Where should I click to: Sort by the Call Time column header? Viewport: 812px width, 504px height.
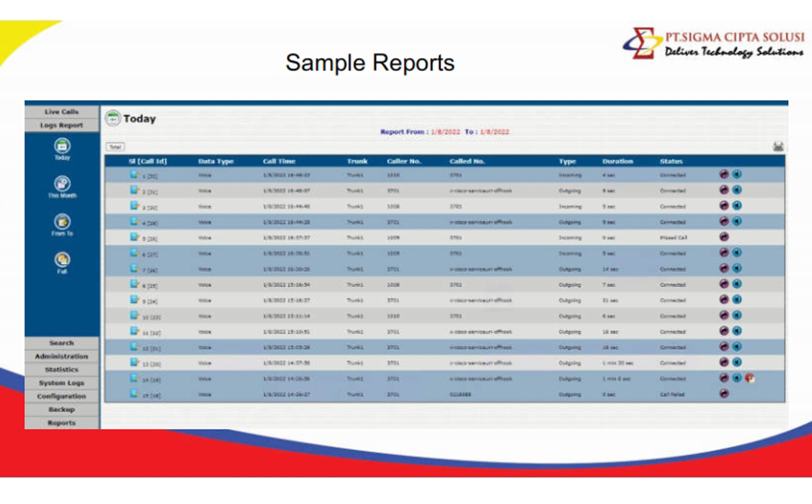279,161
